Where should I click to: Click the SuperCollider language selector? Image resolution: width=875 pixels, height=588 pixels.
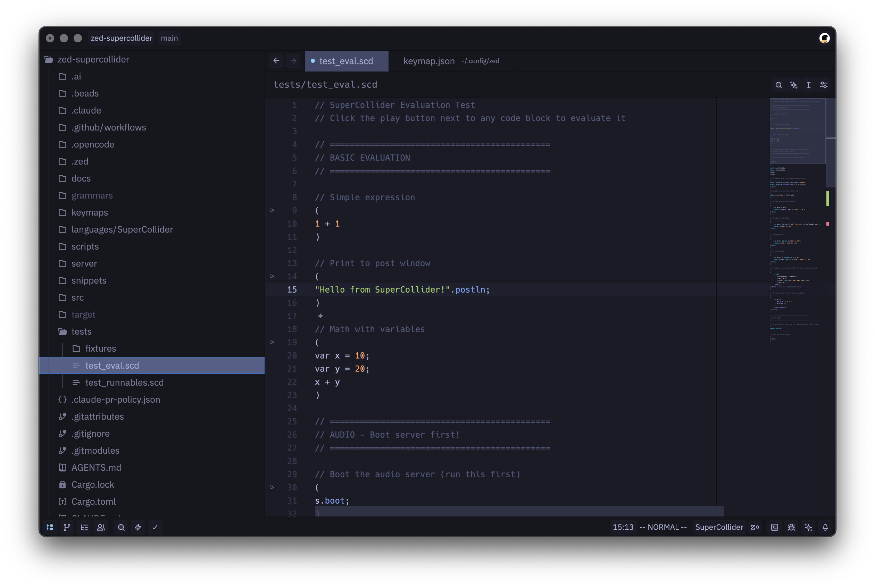tap(719, 527)
